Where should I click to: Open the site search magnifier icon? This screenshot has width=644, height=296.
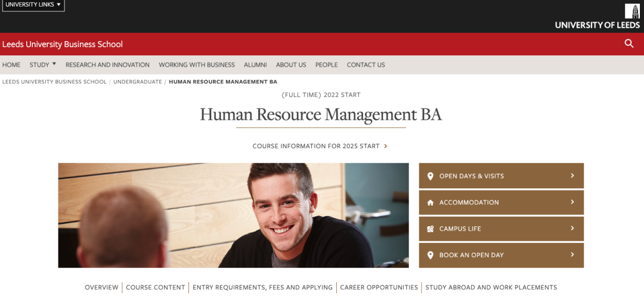coord(629,43)
